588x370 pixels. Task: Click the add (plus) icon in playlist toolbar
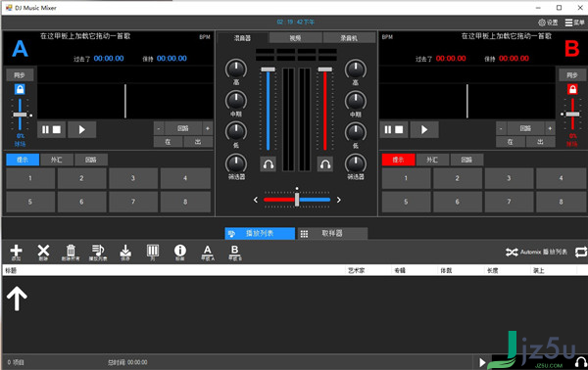[x=16, y=252]
